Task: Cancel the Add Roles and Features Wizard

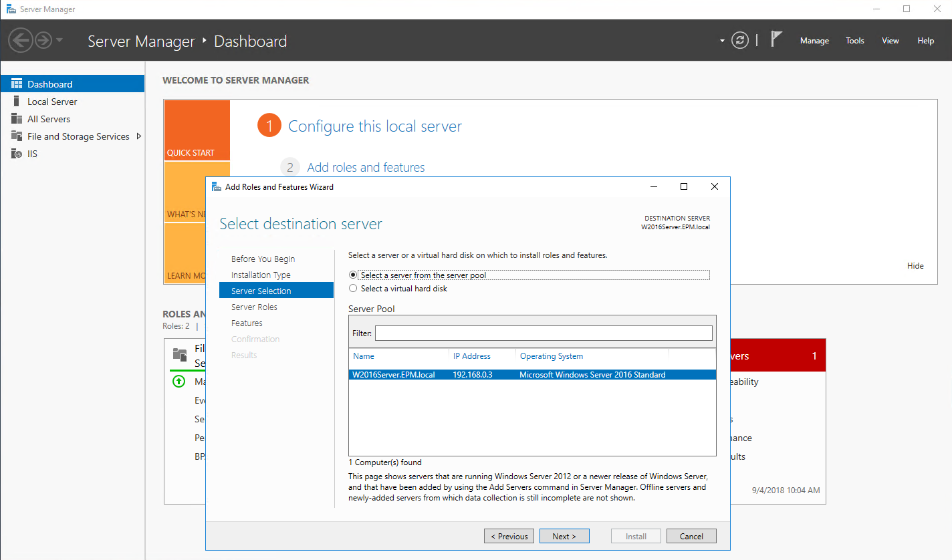Action: [x=691, y=536]
